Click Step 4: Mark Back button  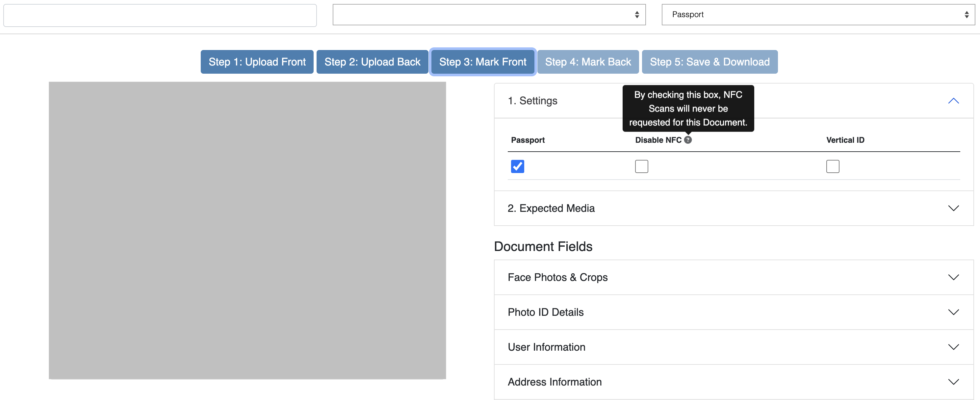(588, 62)
